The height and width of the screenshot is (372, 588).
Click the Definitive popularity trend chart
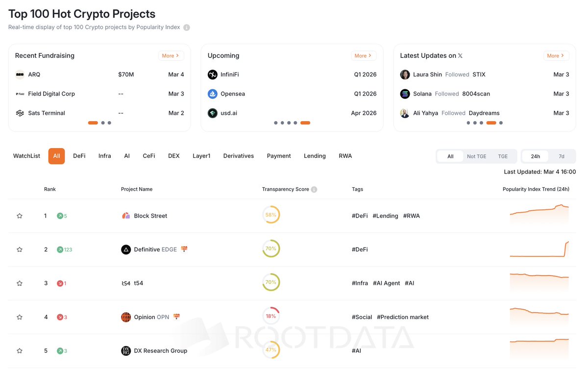(539, 249)
